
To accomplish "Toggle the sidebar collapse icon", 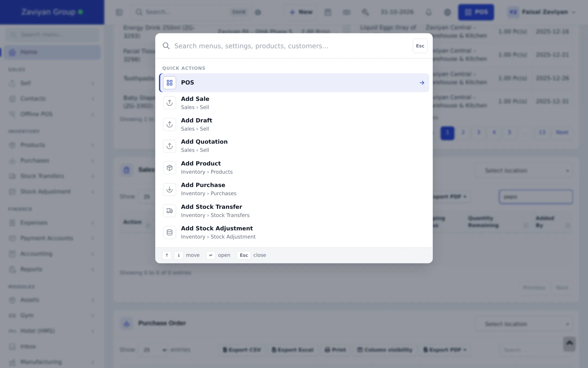I will tap(119, 12).
